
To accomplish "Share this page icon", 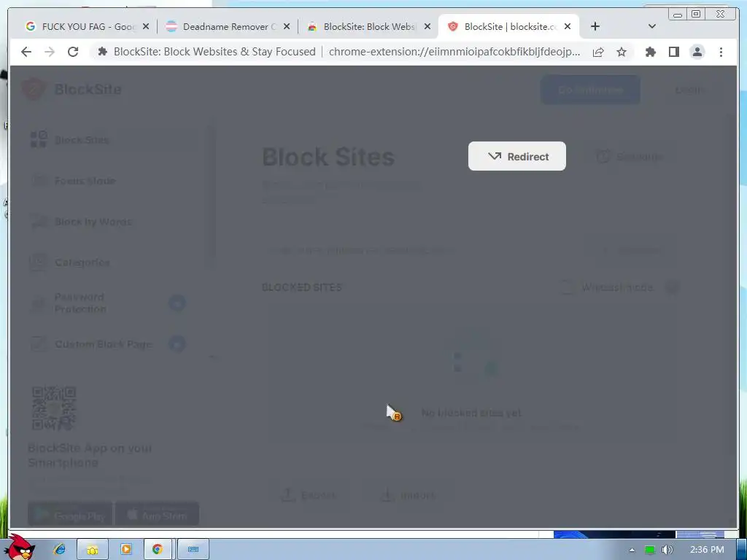I will click(x=598, y=52).
